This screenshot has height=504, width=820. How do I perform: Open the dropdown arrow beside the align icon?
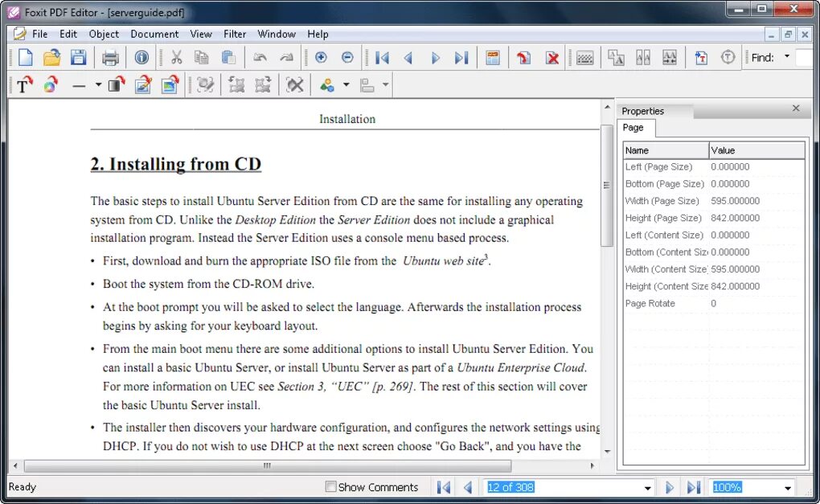(x=385, y=84)
